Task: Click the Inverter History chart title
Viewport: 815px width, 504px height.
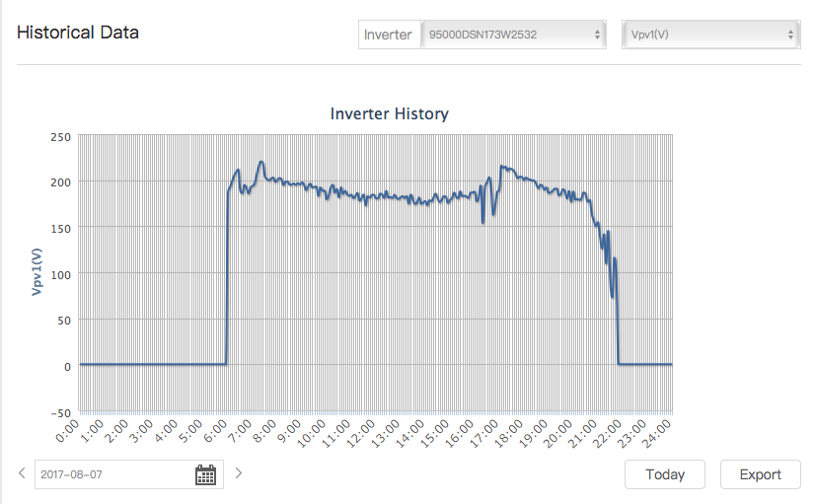Action: pos(389,113)
